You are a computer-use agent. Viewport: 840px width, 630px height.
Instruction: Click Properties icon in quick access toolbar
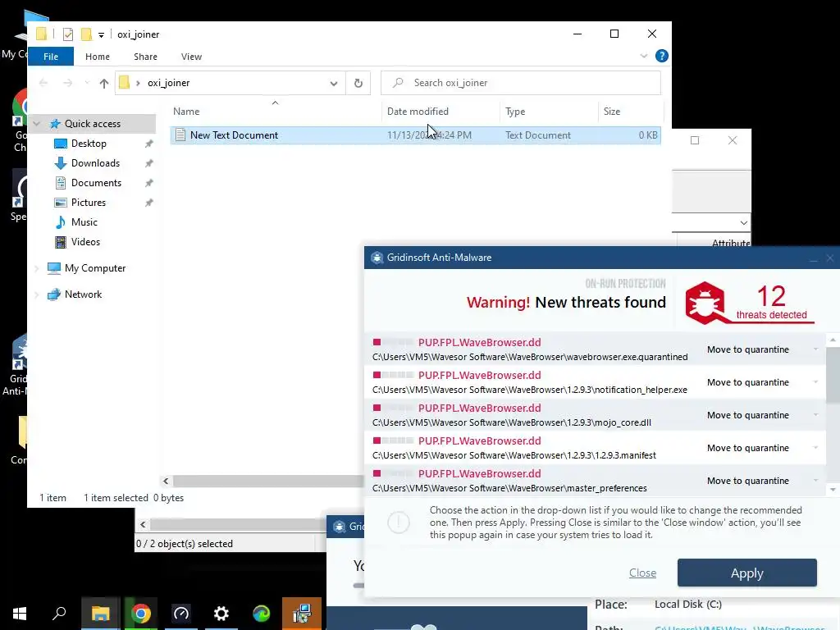click(68, 34)
